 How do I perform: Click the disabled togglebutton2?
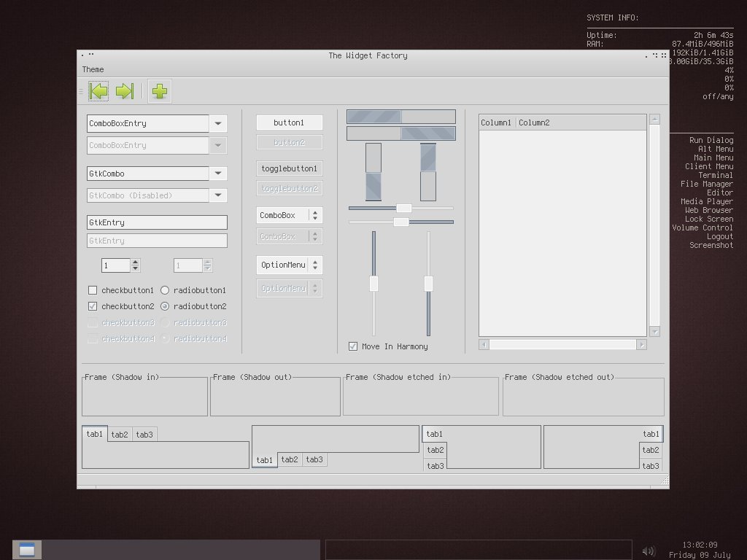click(x=289, y=189)
